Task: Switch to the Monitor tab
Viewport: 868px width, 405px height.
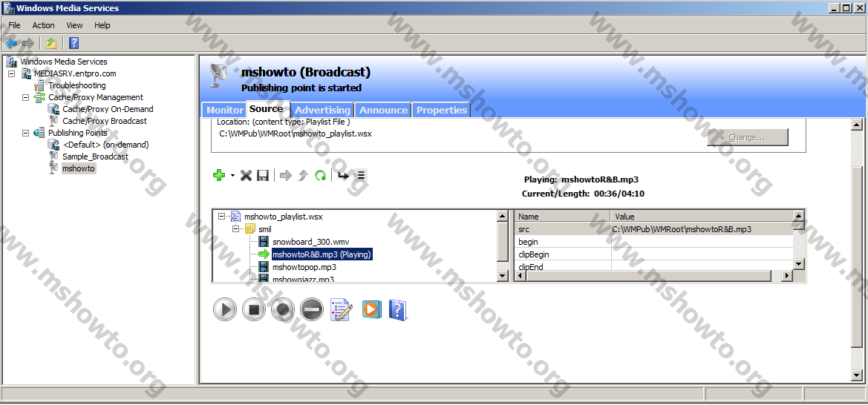Action: point(225,110)
